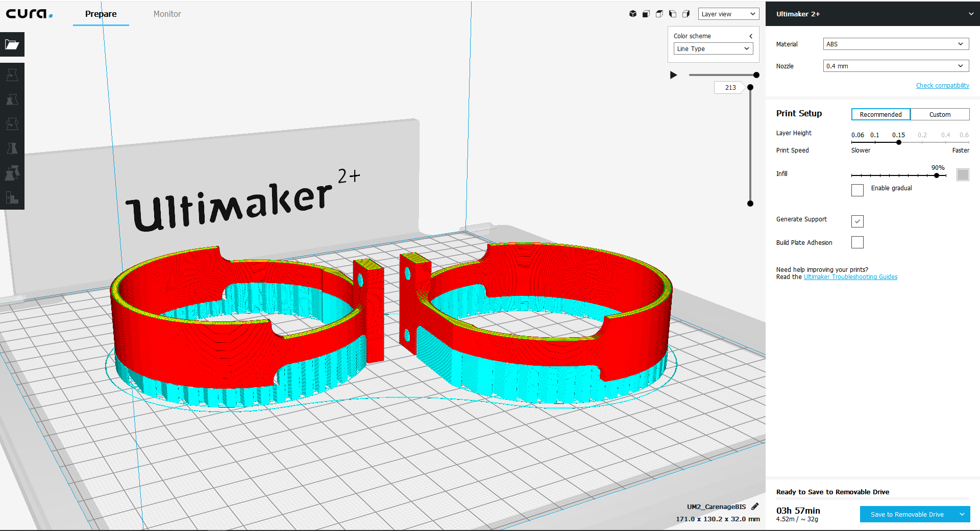The image size is (980, 531).
Task: Select the Rotate tool in left toolbar
Action: pyautogui.click(x=12, y=124)
